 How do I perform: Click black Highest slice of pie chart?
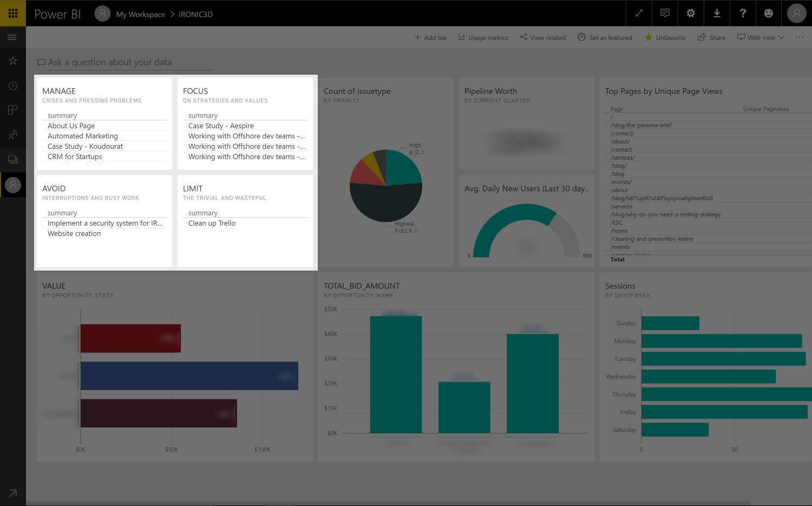386,203
